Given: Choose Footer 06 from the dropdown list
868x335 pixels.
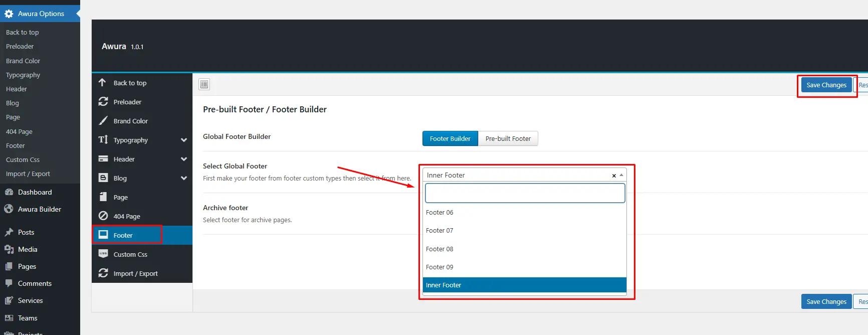Looking at the screenshot, I should coord(525,212).
